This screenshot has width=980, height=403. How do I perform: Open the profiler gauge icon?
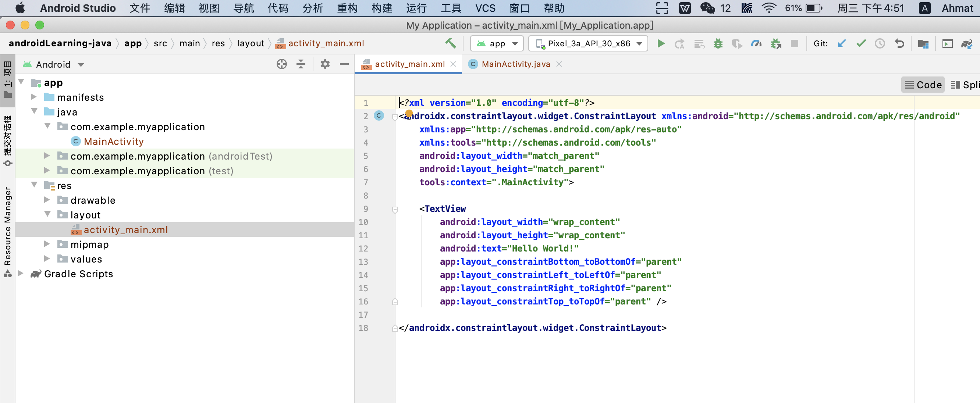(756, 43)
